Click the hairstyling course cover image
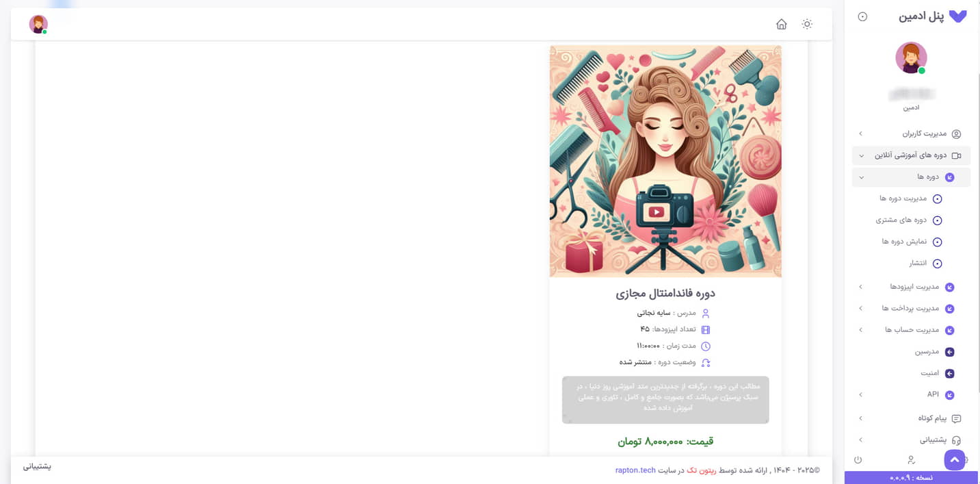 pyautogui.click(x=665, y=161)
